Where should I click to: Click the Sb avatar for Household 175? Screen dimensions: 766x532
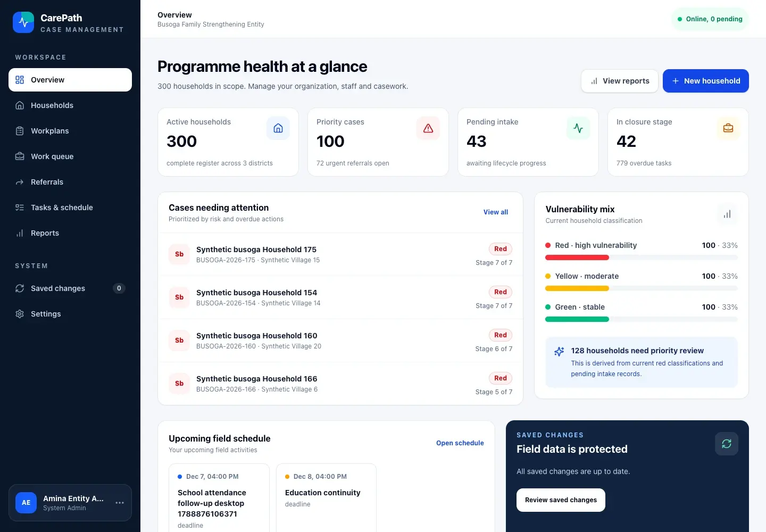(x=179, y=254)
